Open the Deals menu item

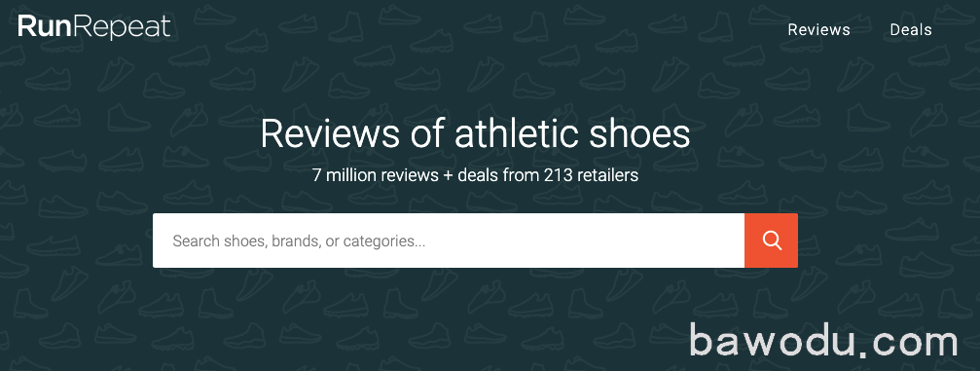[x=911, y=30]
